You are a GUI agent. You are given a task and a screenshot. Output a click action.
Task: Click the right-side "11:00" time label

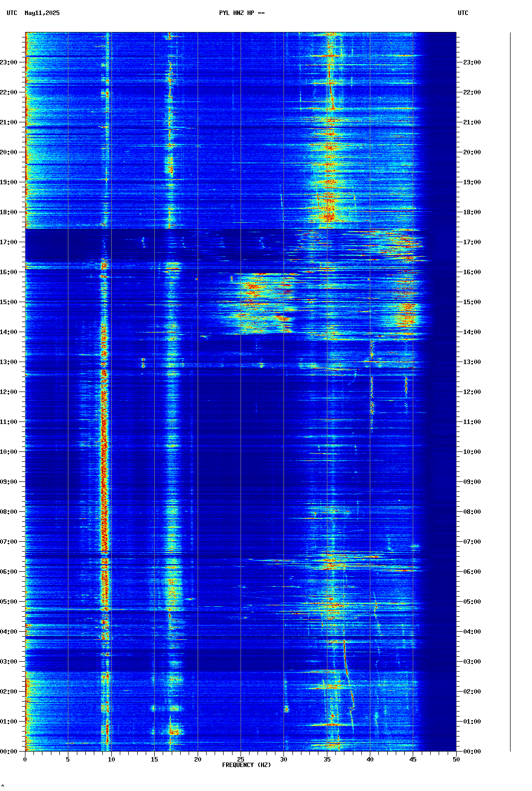pyautogui.click(x=472, y=422)
